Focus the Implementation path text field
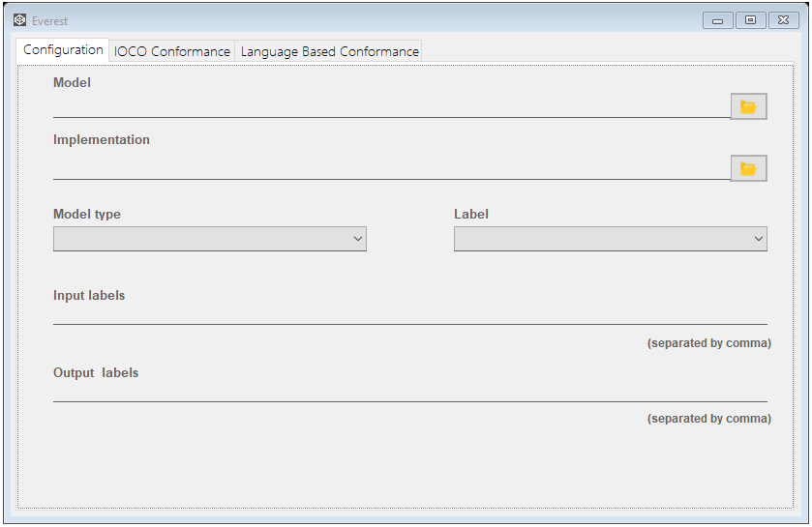 click(x=392, y=169)
